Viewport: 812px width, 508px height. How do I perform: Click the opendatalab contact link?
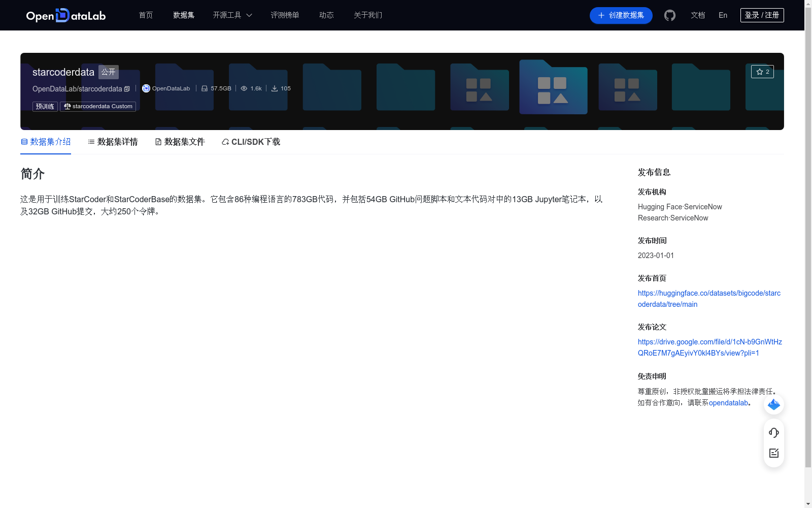728,403
